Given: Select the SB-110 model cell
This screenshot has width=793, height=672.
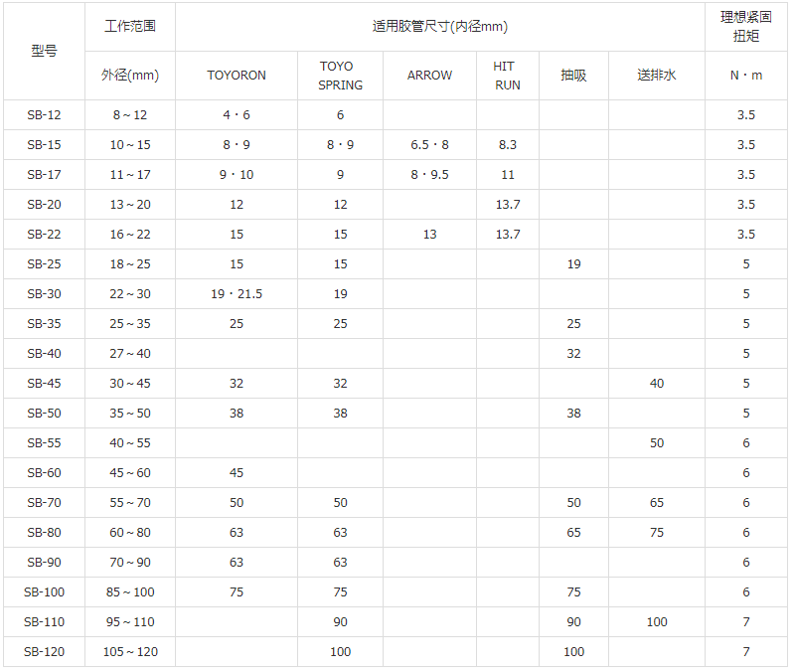Looking at the screenshot, I should coord(44,622).
